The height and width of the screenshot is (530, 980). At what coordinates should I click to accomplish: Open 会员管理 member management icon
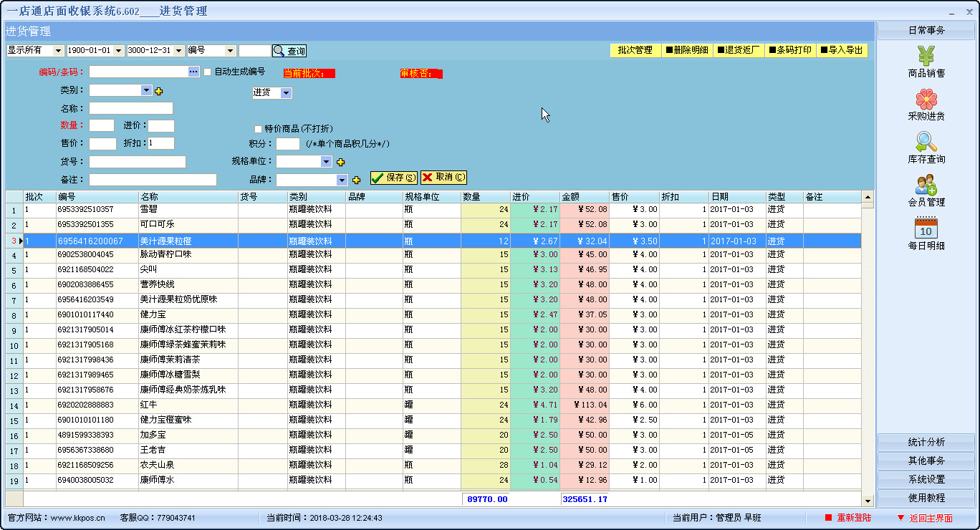click(x=926, y=185)
